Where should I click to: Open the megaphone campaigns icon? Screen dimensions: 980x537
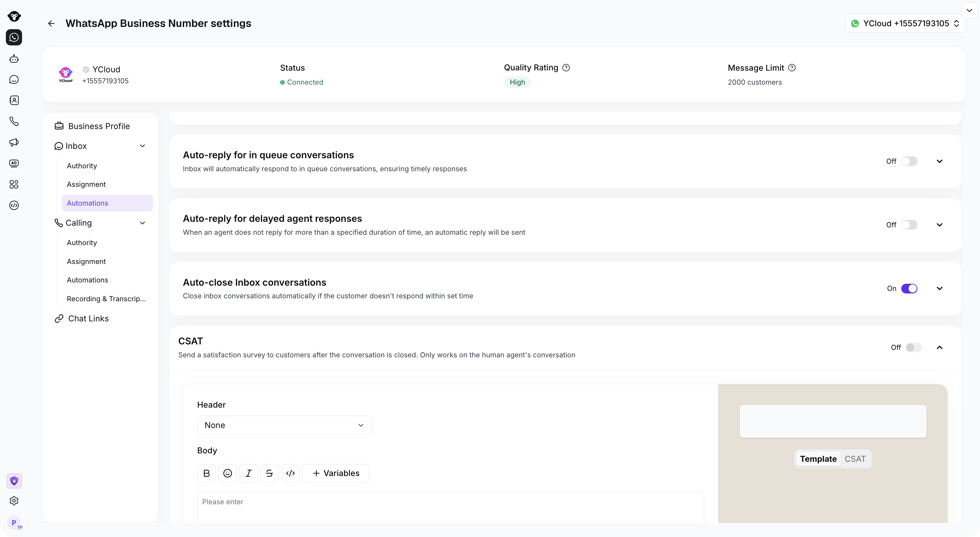pos(14,142)
